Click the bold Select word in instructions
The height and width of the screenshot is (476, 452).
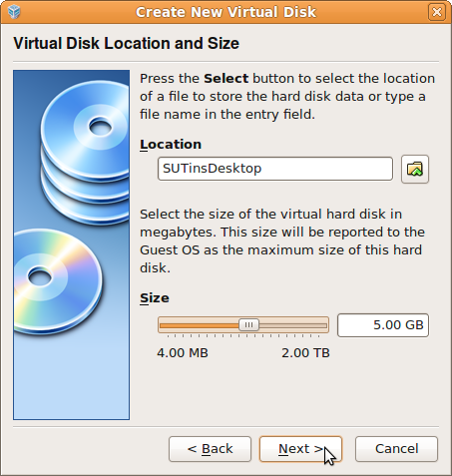point(226,79)
